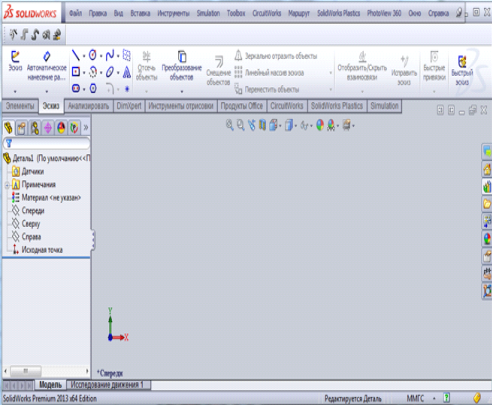
Task: Switch to the Simulation ribbon tab
Action: click(x=384, y=106)
